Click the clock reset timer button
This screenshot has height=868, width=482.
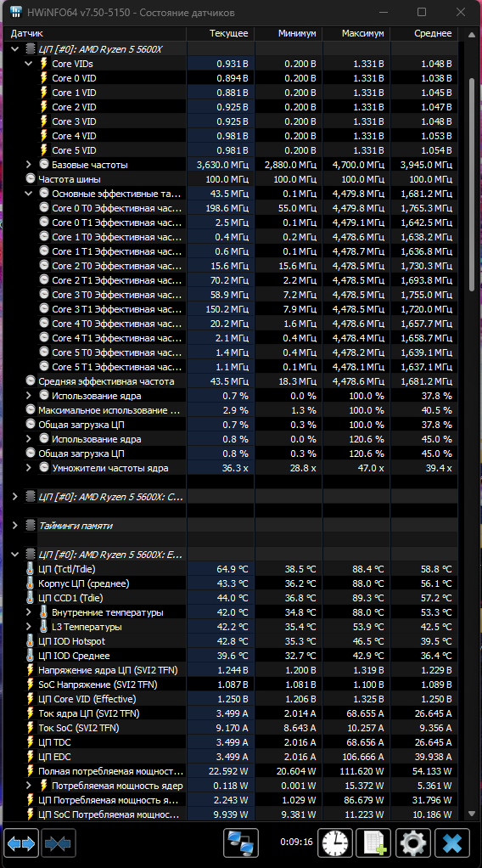point(336,843)
